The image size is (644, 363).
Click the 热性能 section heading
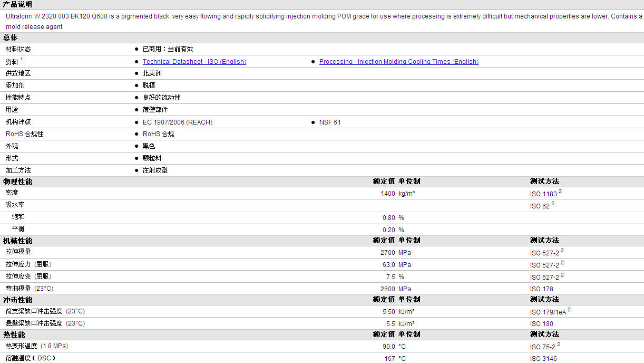[14, 335]
